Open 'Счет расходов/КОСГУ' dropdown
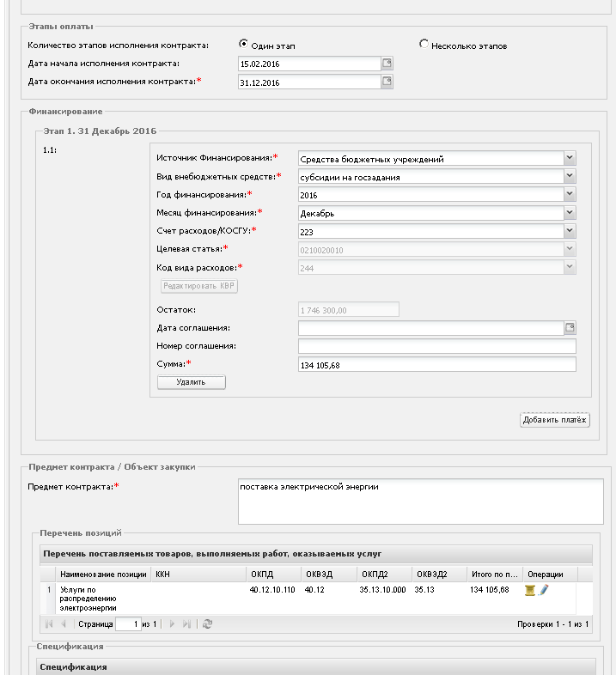Screen dimensions: 616x675 (570, 231)
